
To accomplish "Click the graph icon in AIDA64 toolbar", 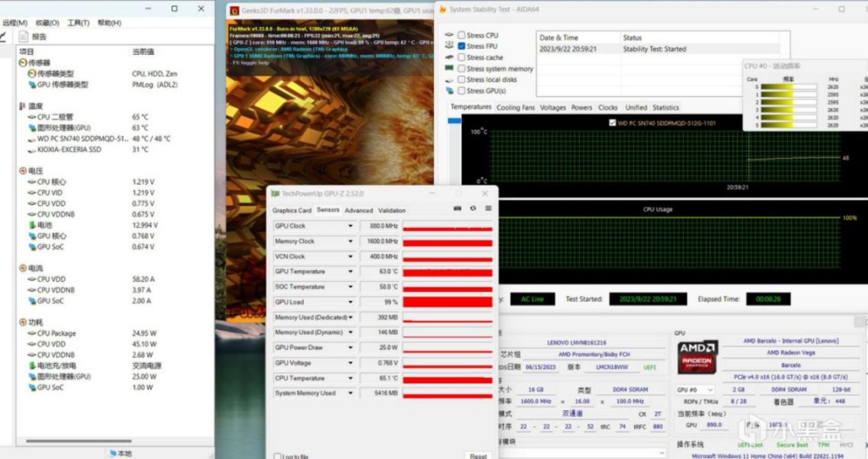I will (x=3, y=37).
